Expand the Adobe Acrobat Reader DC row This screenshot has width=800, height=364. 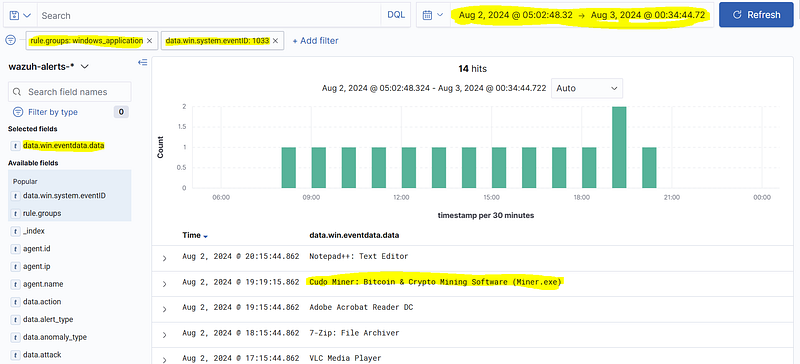[x=164, y=309]
